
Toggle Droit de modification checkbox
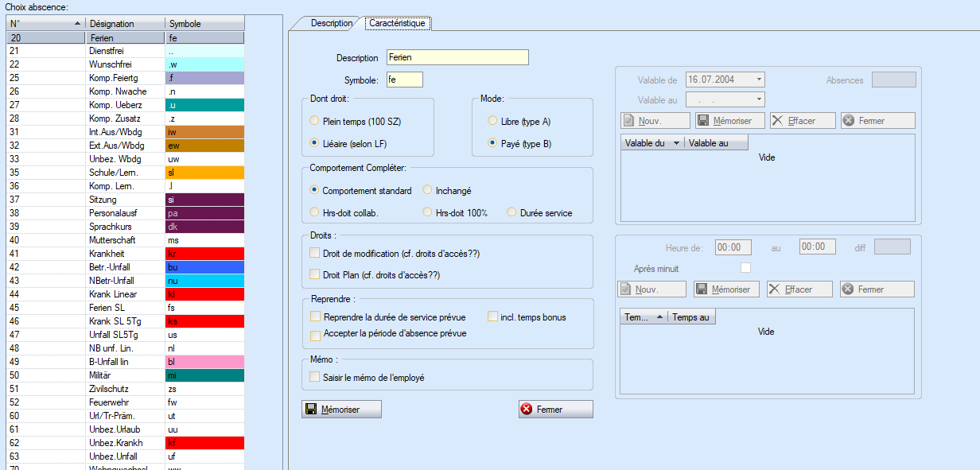click(x=314, y=253)
